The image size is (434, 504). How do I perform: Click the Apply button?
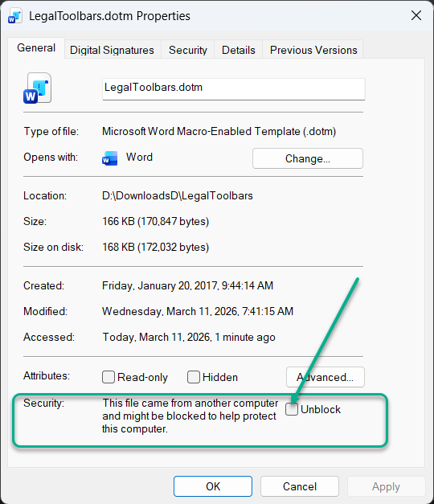tap(386, 486)
